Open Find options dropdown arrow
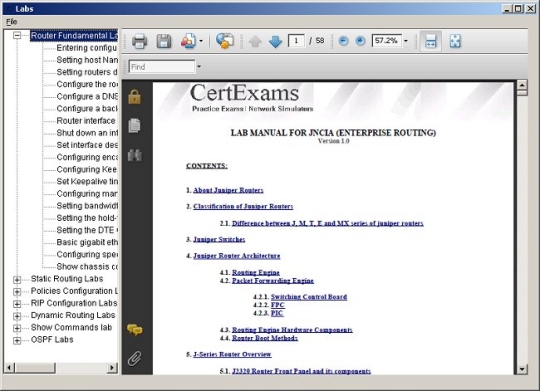 (x=199, y=66)
